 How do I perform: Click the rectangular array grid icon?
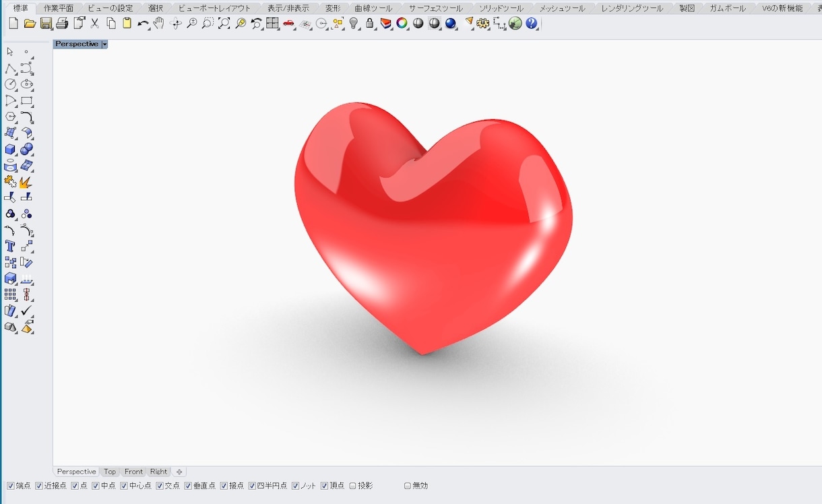(10, 295)
